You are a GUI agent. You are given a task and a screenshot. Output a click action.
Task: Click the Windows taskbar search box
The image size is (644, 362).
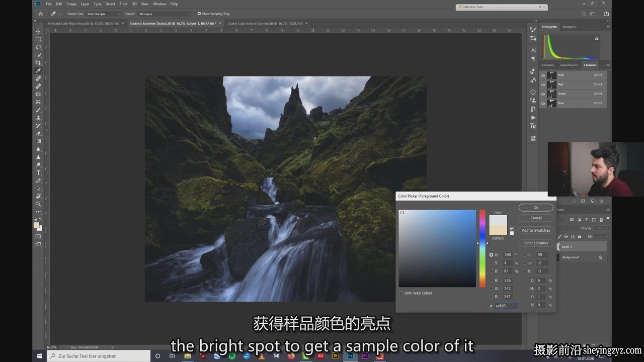coord(99,356)
